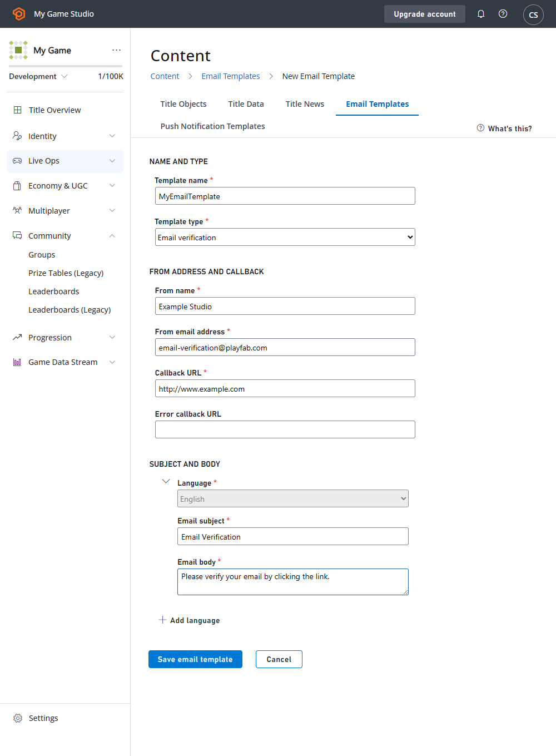The height and width of the screenshot is (756, 556).
Task: Click the My Game title name
Action: [x=52, y=50]
